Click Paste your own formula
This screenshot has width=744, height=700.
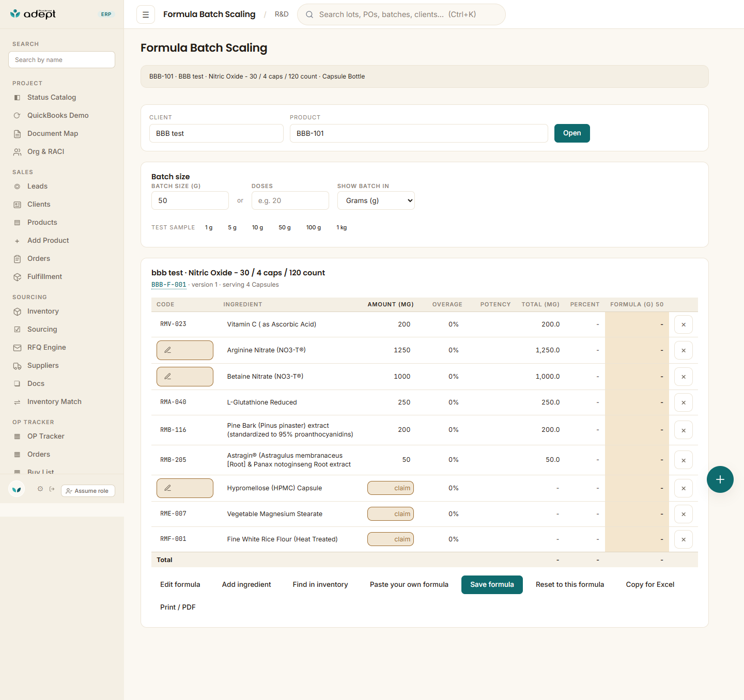(x=409, y=585)
